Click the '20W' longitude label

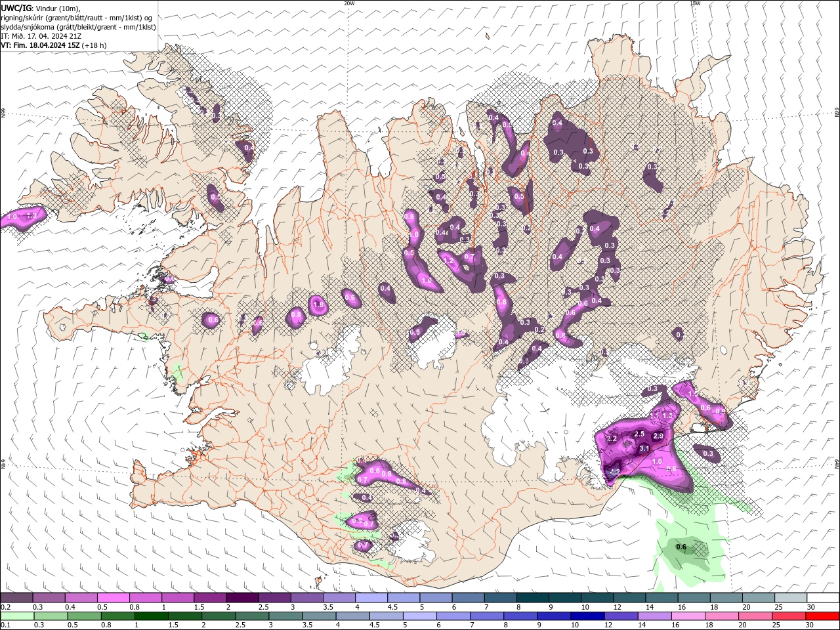tap(349, 3)
